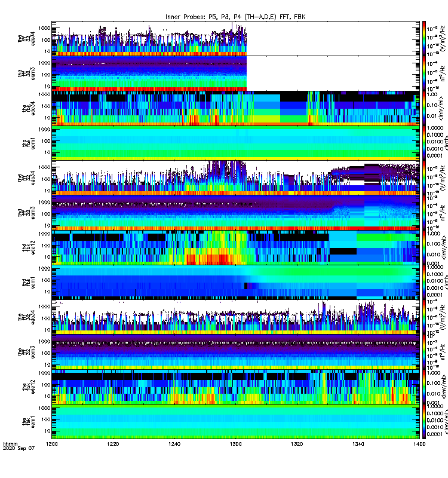Select the thd scm3 FFT spectrogram panel

tap(235, 213)
